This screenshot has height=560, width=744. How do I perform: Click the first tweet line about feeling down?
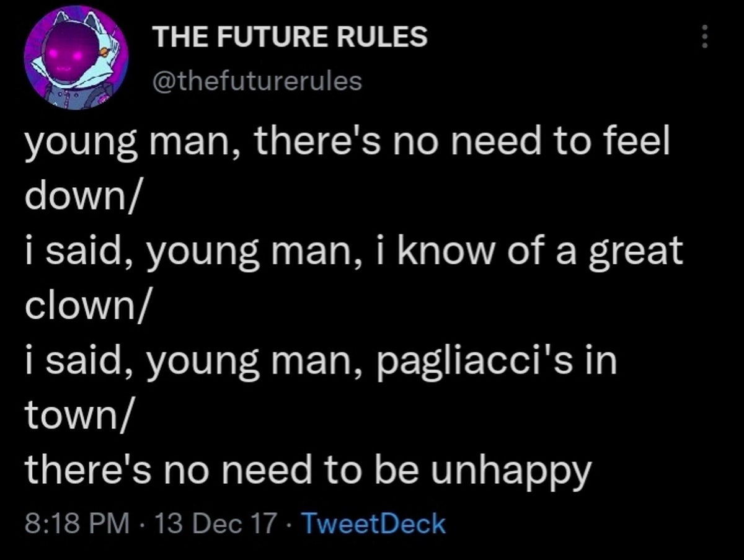pos(347,144)
